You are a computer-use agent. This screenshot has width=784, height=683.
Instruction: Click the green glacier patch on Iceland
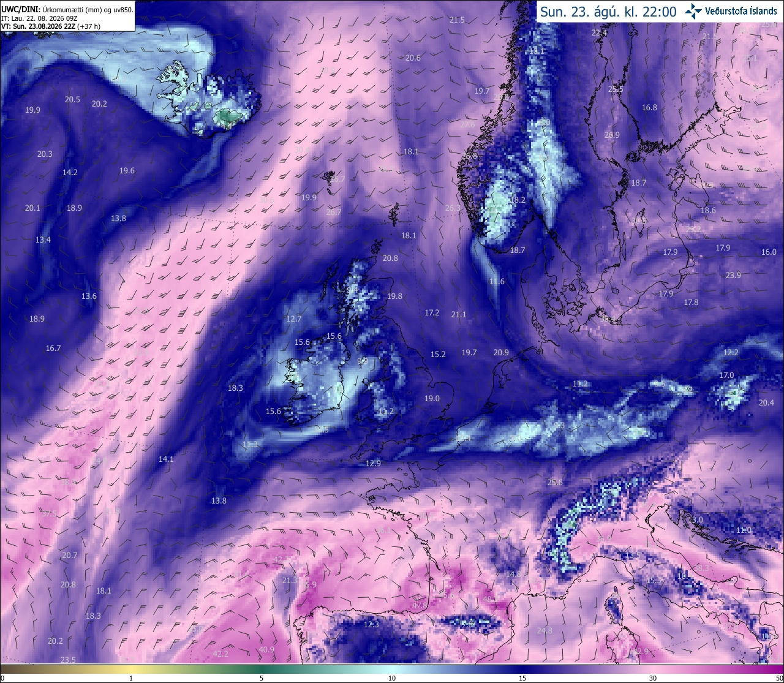(x=228, y=115)
